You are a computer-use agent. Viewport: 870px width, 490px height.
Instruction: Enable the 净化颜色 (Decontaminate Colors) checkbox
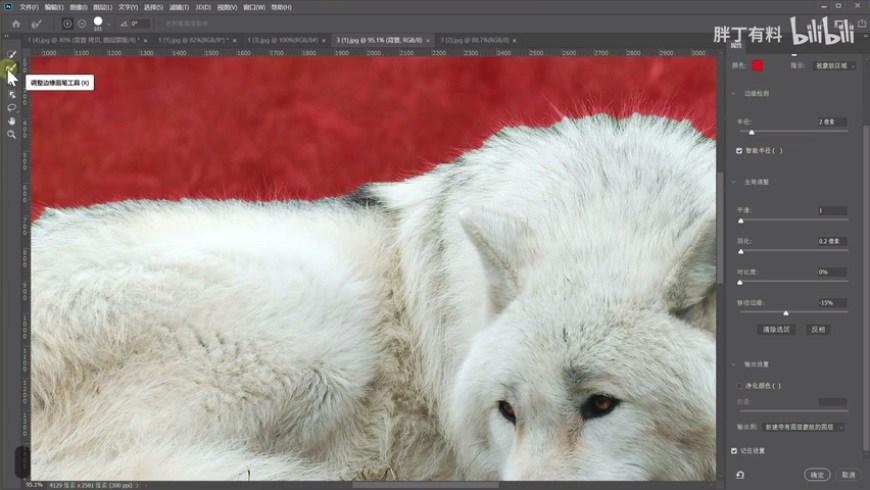coord(739,385)
